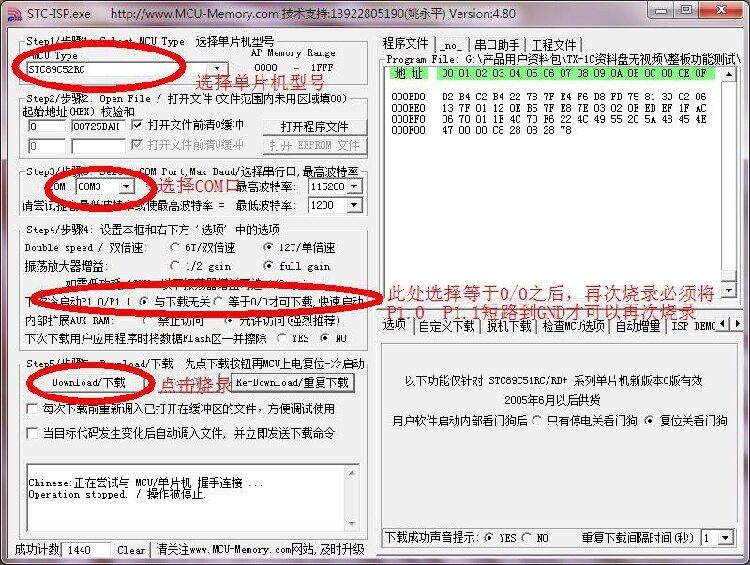
Task: Expand the re-download interval seconds dropdown
Action: (725, 538)
